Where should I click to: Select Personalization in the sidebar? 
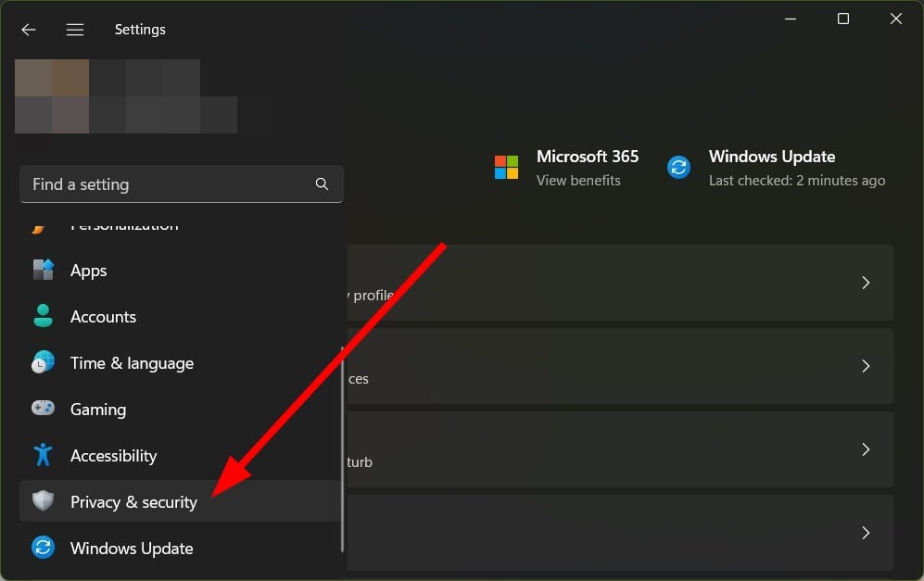pos(125,225)
